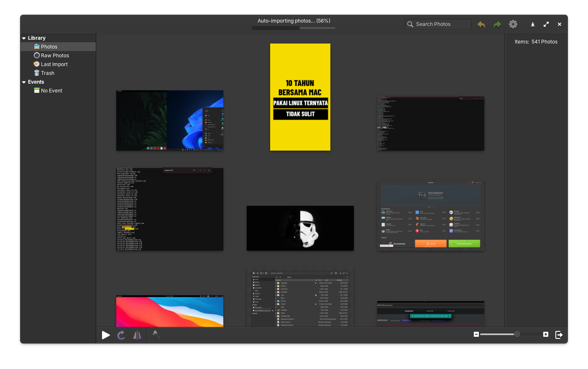Click the enhance magic wand icon

click(x=156, y=334)
